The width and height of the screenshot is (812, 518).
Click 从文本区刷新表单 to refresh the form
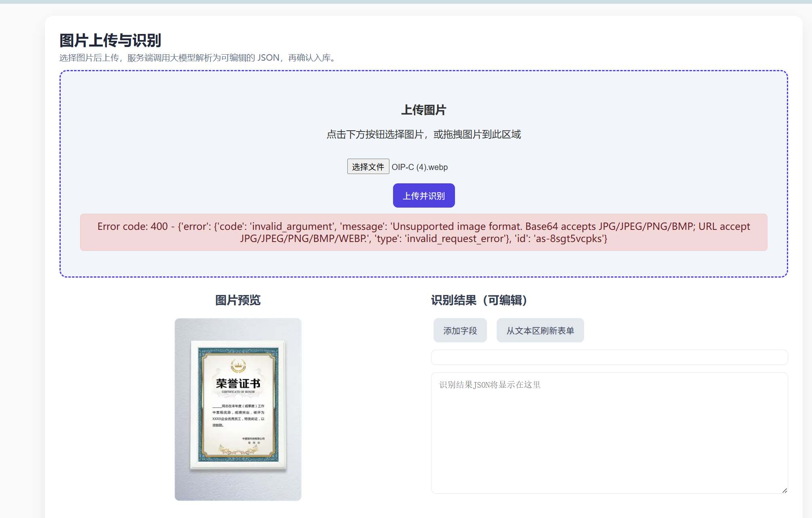click(x=540, y=331)
